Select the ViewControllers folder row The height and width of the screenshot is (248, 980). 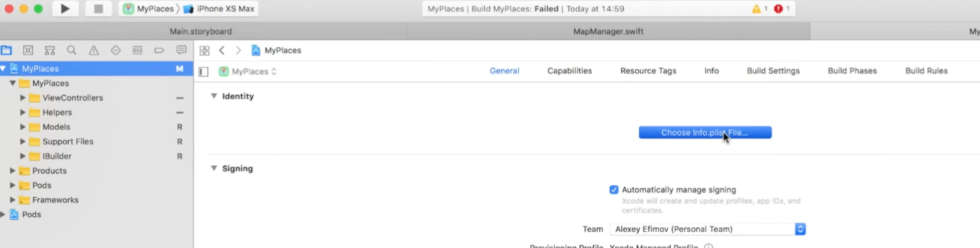pos(96,98)
